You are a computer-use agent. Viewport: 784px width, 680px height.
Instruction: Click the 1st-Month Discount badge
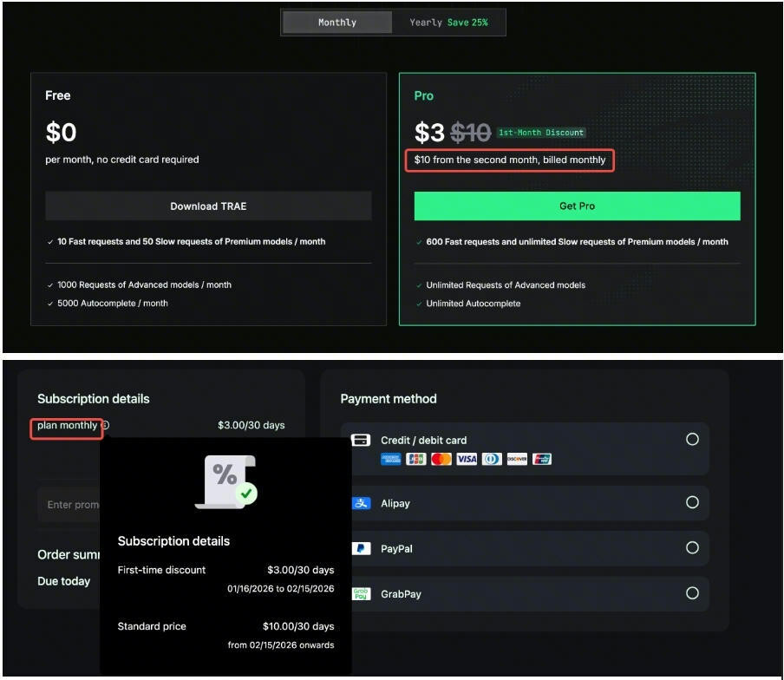(541, 133)
